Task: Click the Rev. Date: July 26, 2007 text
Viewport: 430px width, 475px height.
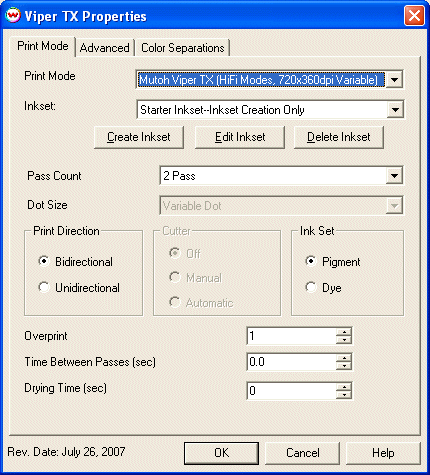Action: [x=66, y=452]
